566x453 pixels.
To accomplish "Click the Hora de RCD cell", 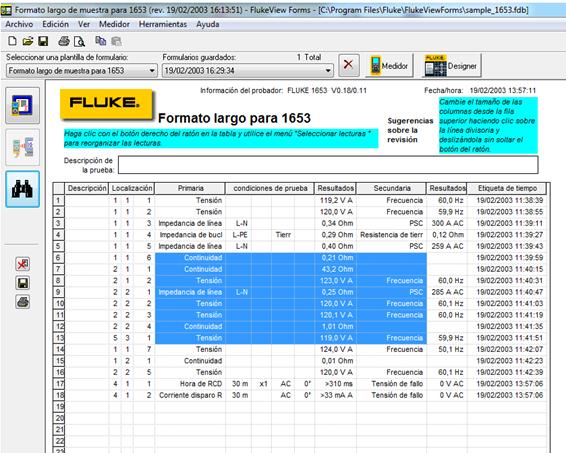I will (190, 384).
